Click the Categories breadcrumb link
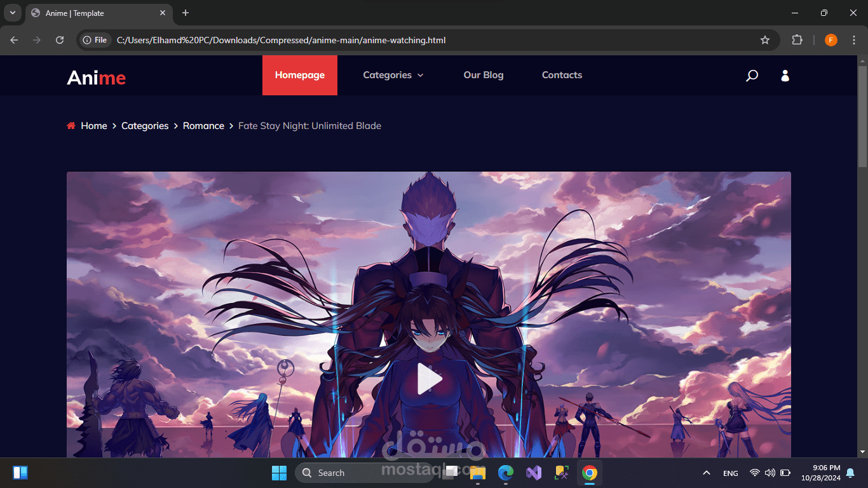The height and width of the screenshot is (488, 868). (x=145, y=126)
